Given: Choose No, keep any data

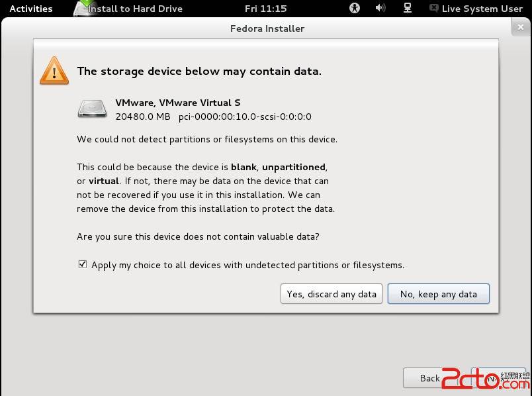Looking at the screenshot, I should [x=438, y=294].
